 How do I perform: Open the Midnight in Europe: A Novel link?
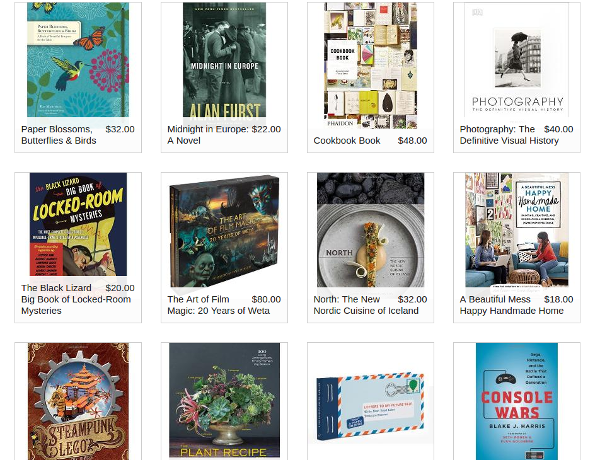click(x=208, y=135)
